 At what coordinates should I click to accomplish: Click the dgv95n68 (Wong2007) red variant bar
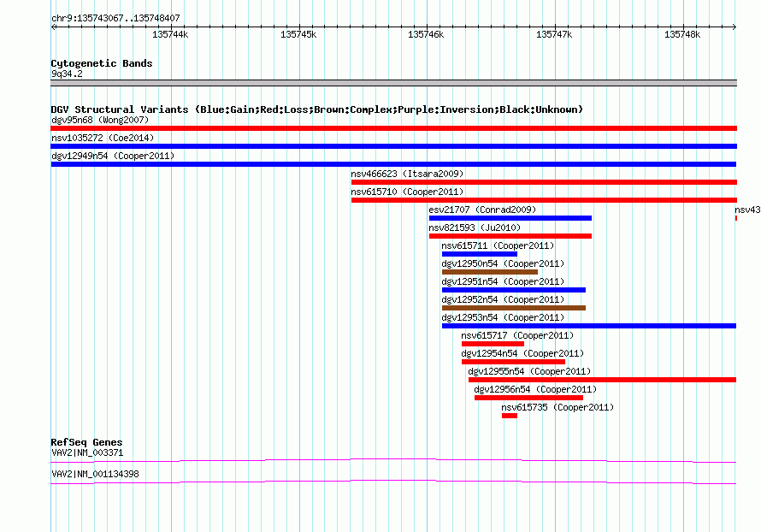393,128
